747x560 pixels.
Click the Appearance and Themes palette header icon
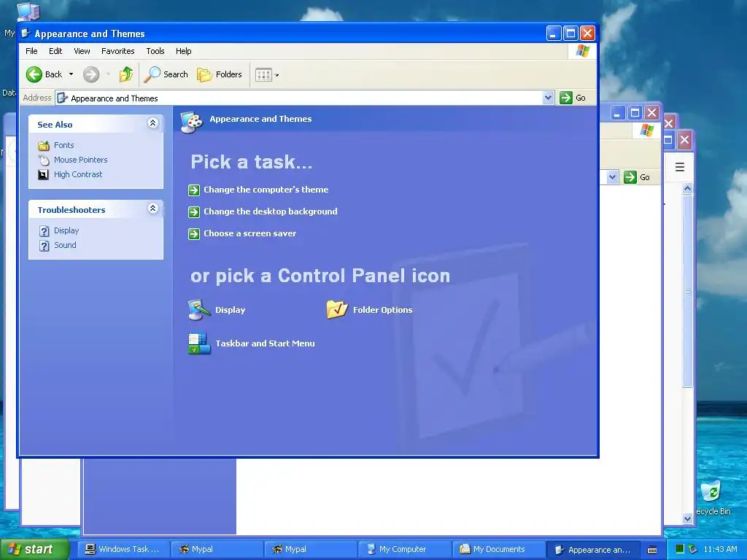tap(192, 122)
